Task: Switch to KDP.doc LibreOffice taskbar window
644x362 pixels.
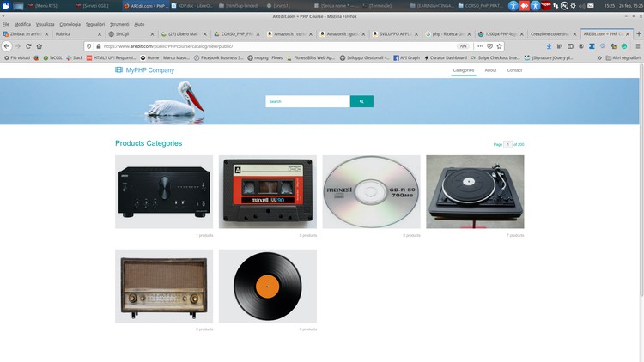Action: coord(191,6)
